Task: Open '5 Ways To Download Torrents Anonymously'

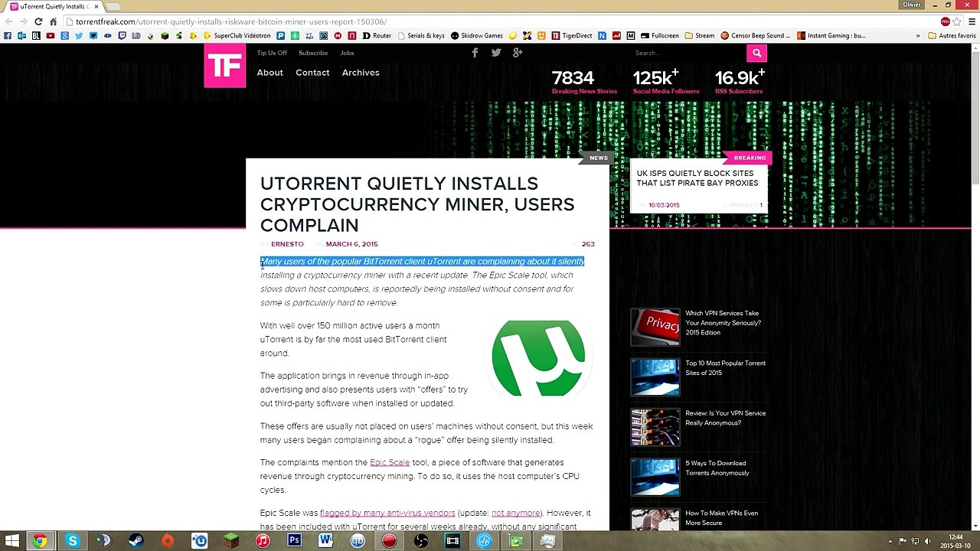Action: (x=717, y=468)
